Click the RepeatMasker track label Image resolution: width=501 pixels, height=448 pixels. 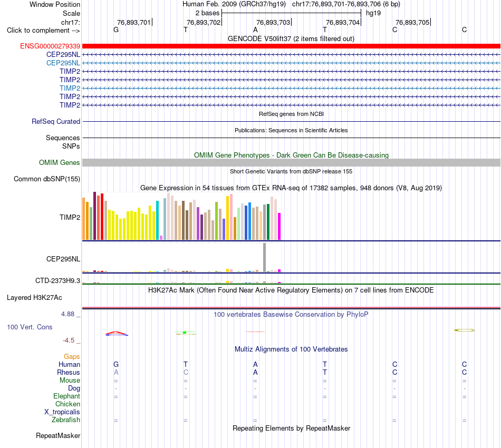[58, 435]
